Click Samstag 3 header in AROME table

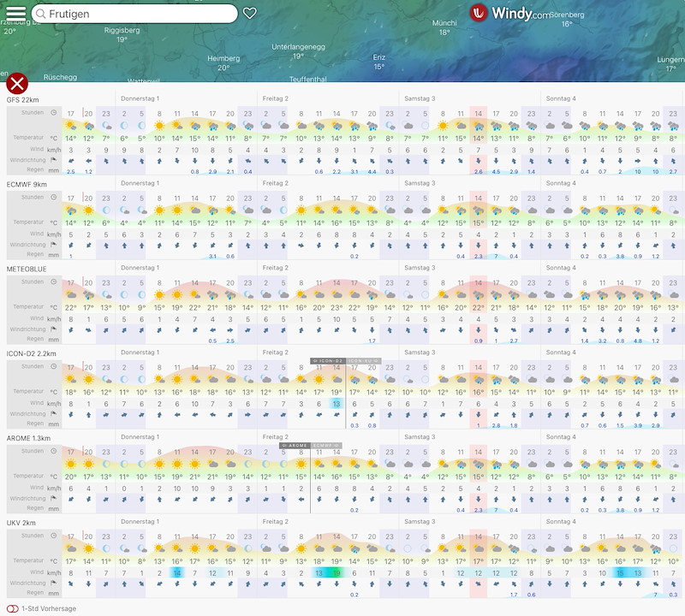point(420,437)
